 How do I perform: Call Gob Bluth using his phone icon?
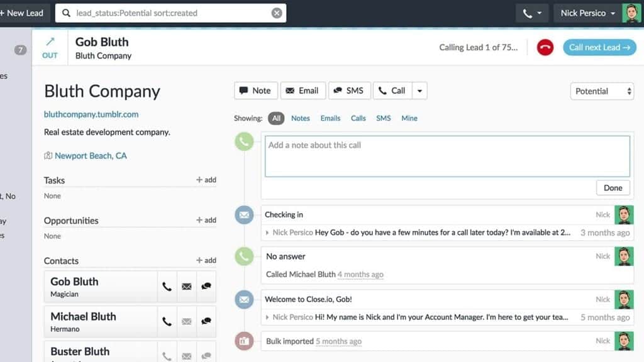[x=167, y=286]
